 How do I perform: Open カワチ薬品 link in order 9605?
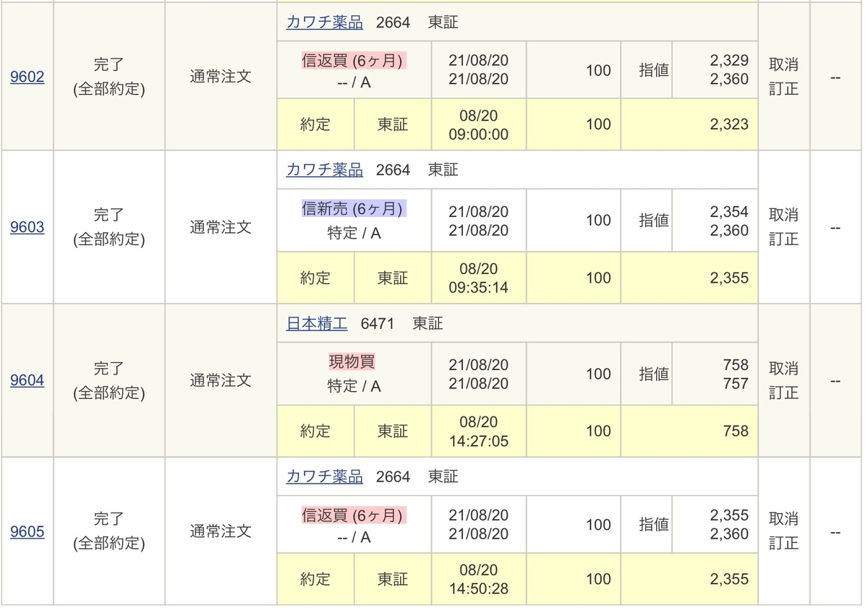[x=325, y=476]
